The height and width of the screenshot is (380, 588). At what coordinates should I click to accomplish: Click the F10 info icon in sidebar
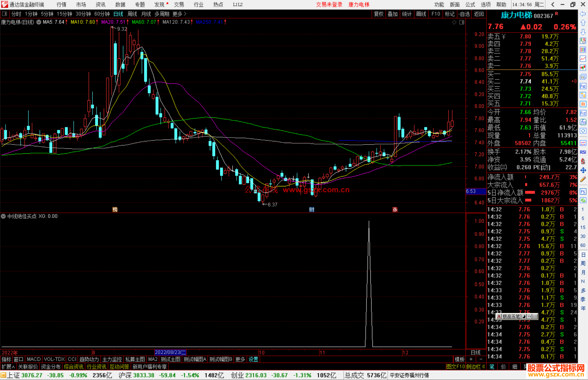tap(583, 86)
